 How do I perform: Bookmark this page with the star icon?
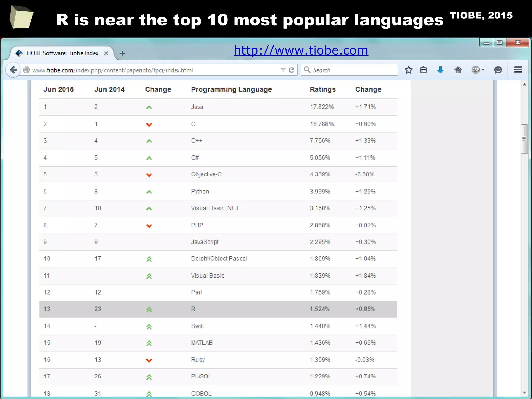point(409,70)
